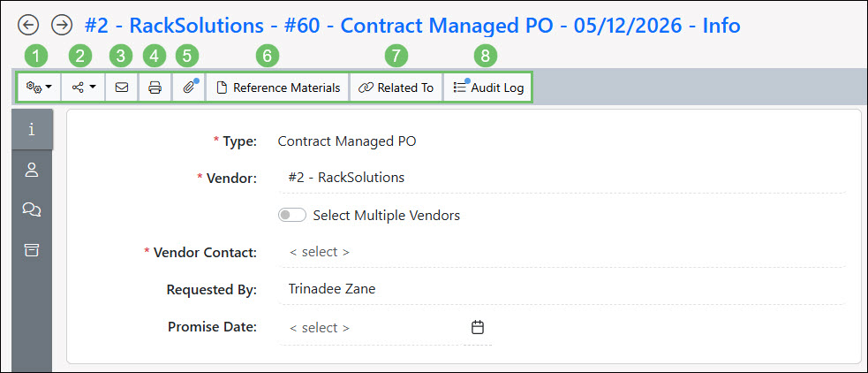
Task: Click the print icon
Action: (x=155, y=87)
